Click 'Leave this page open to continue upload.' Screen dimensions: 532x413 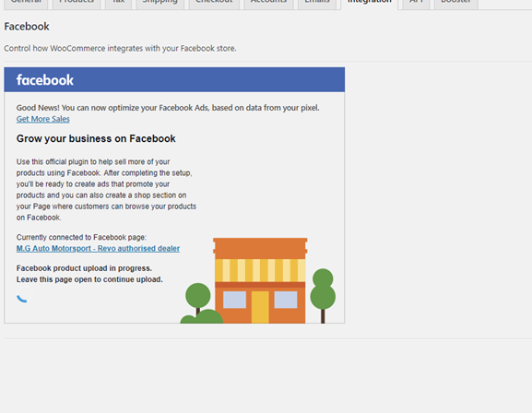89,279
